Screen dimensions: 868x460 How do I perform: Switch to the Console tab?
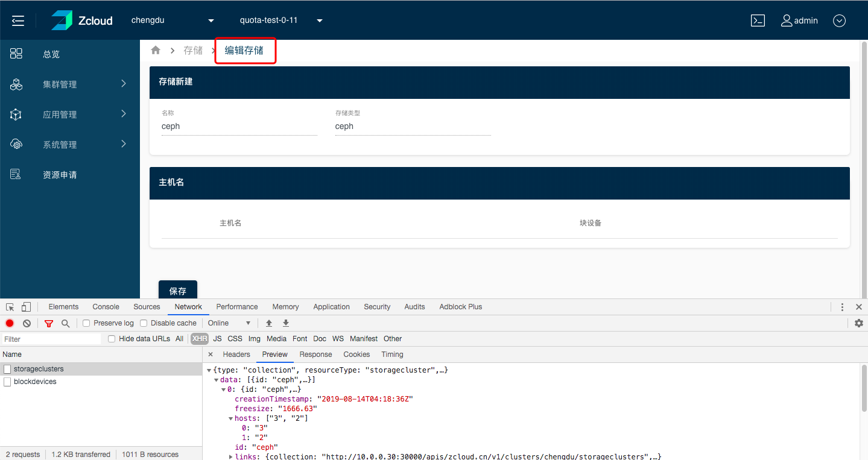(x=106, y=306)
